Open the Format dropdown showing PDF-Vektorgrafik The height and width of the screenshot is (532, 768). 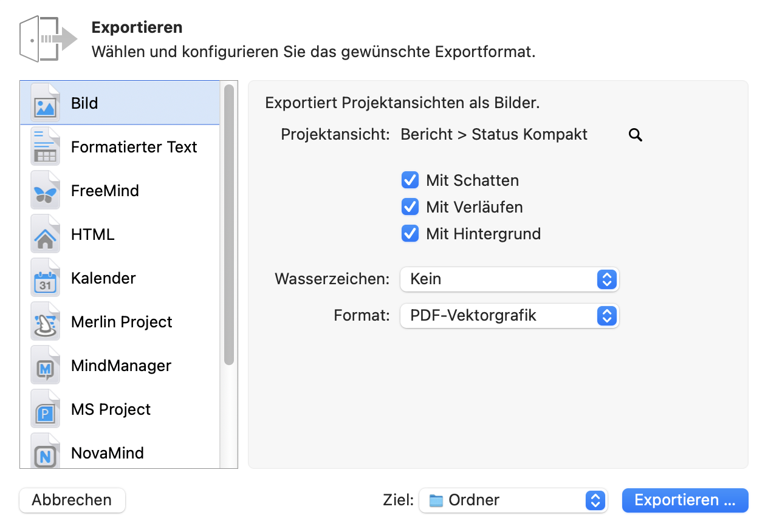coord(509,316)
